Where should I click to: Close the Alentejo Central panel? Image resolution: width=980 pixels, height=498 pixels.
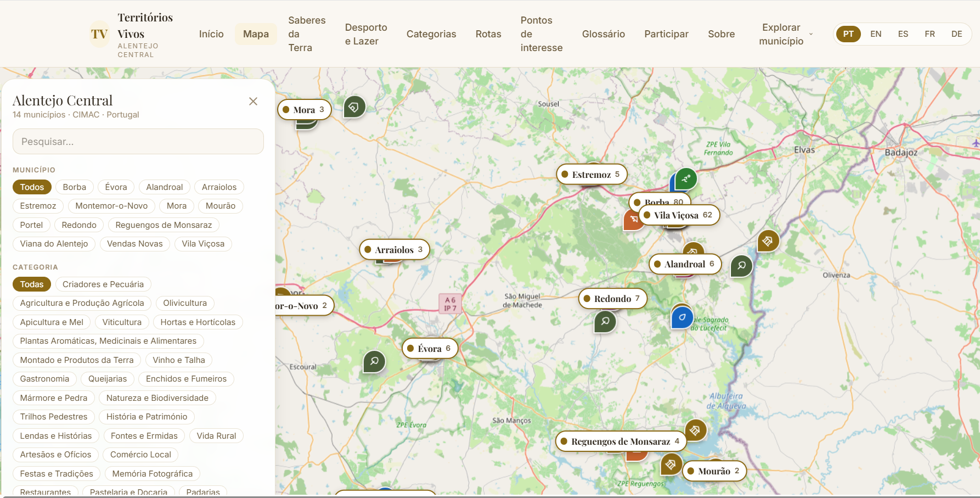pyautogui.click(x=253, y=101)
